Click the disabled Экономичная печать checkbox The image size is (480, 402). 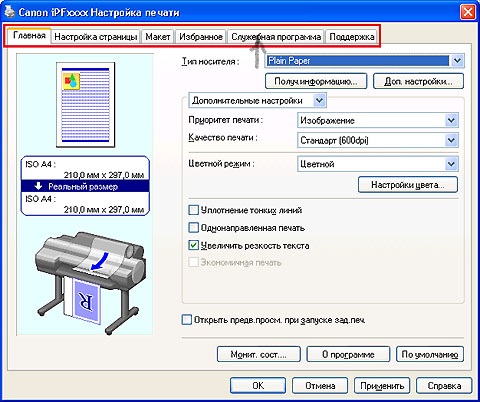(x=193, y=262)
